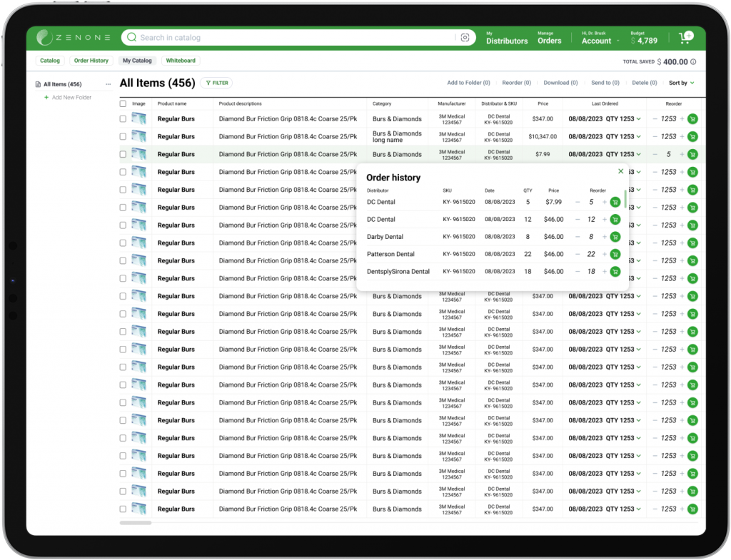This screenshot has width=731, height=560.
Task: Click the camera scan icon in search bar
Action: [x=465, y=38]
